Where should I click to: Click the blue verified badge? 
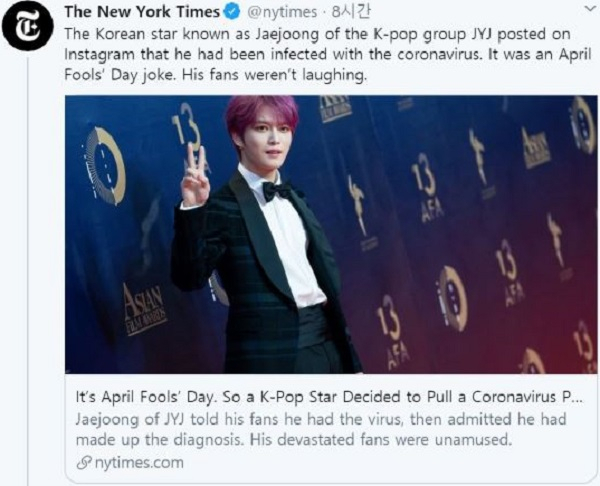point(232,12)
